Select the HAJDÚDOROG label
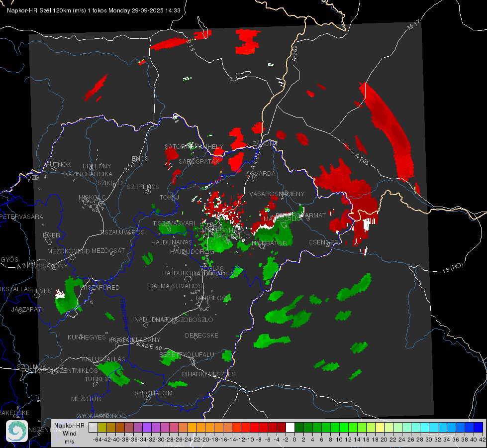 [x=192, y=251]
